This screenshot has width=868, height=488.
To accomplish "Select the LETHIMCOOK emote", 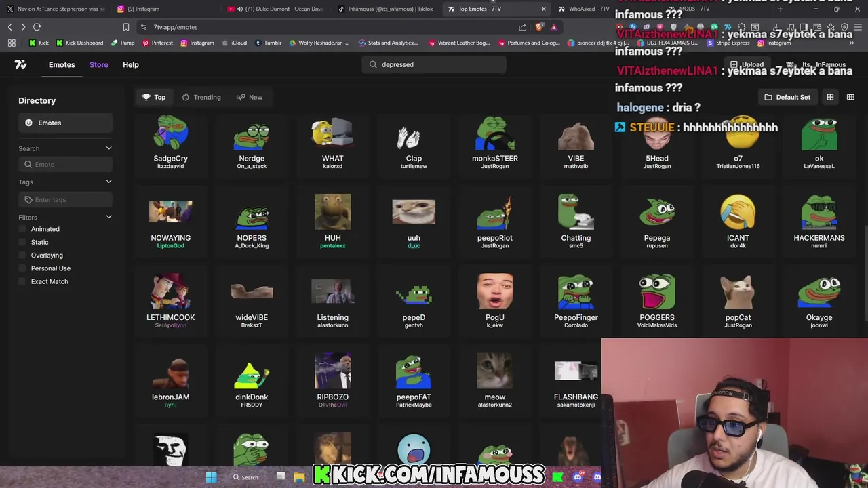I will pyautogui.click(x=170, y=302).
